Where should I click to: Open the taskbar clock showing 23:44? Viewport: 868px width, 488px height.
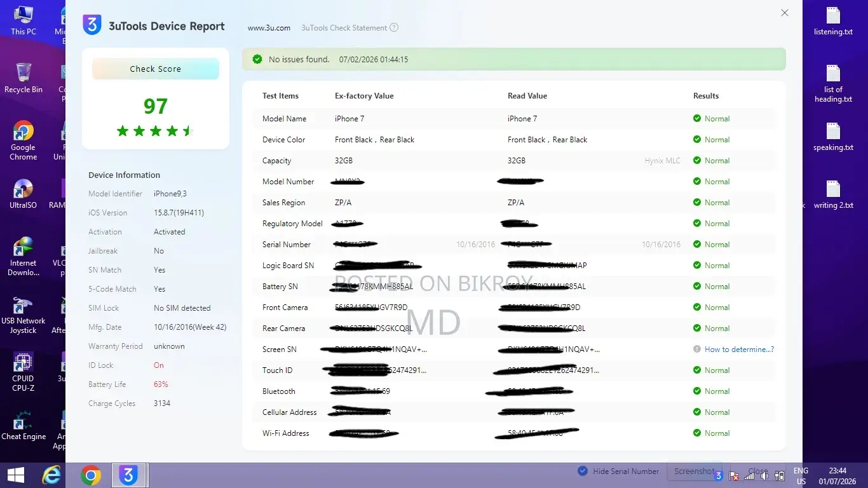[x=837, y=476]
